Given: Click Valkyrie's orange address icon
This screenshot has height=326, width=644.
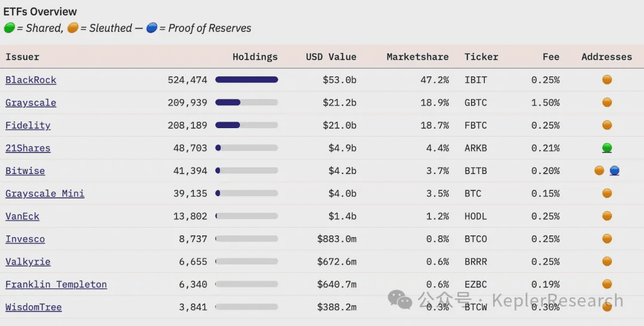Looking at the screenshot, I should [607, 261].
